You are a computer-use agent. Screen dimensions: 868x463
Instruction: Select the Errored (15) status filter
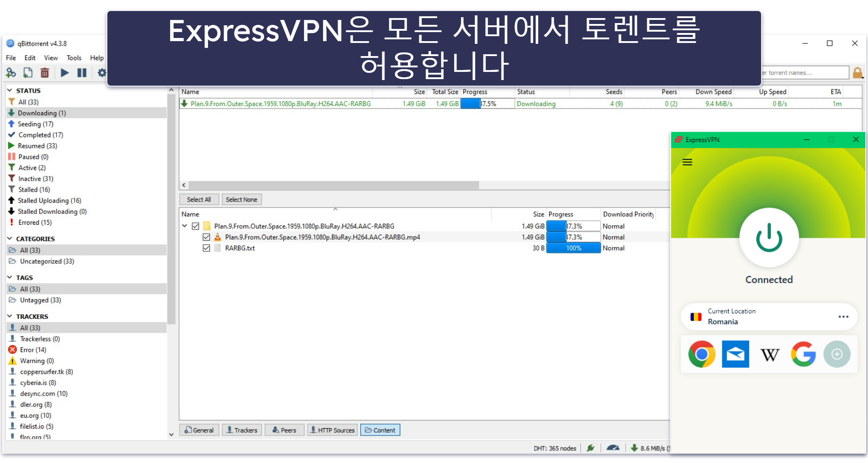coord(35,222)
